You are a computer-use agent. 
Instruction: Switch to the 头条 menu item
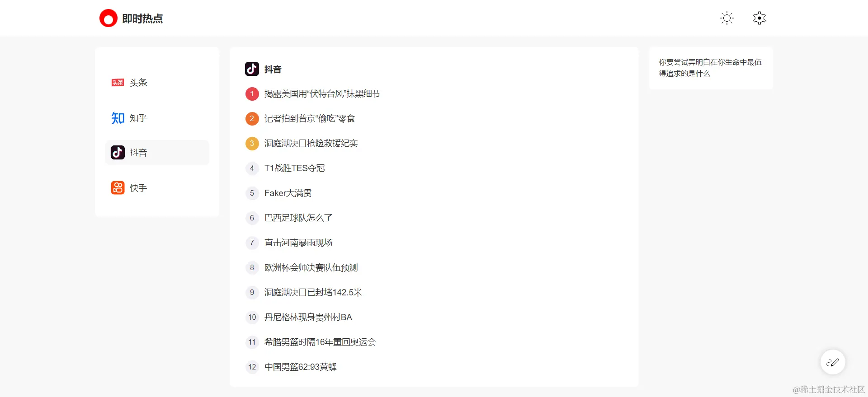(138, 83)
